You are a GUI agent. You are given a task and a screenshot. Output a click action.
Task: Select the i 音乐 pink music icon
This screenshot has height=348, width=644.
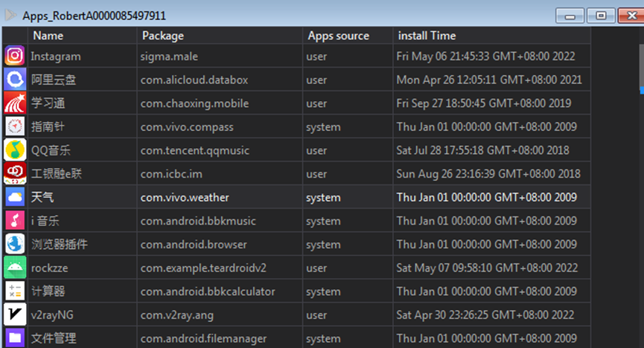[x=15, y=220]
